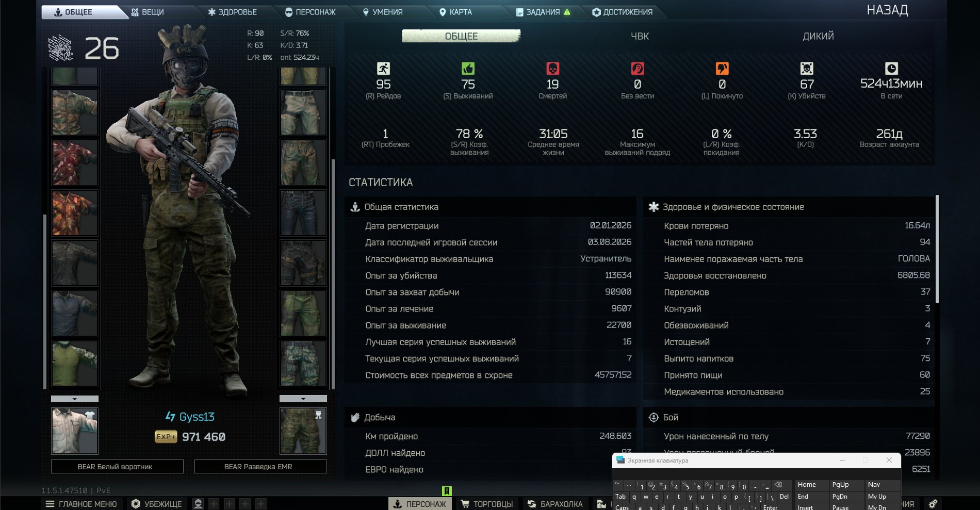Click the НАЗАД button
980x510 pixels.
(887, 10)
